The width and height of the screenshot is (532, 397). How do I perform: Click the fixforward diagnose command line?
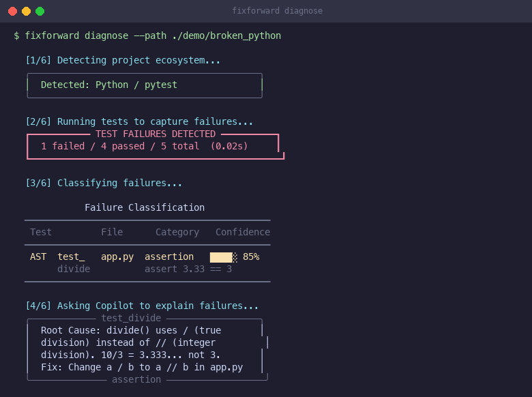[x=147, y=35]
